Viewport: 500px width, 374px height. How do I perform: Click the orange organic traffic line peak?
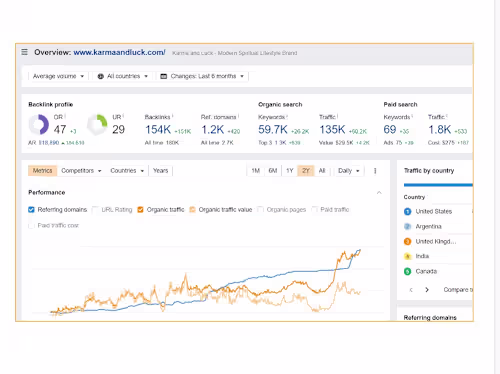(343, 252)
